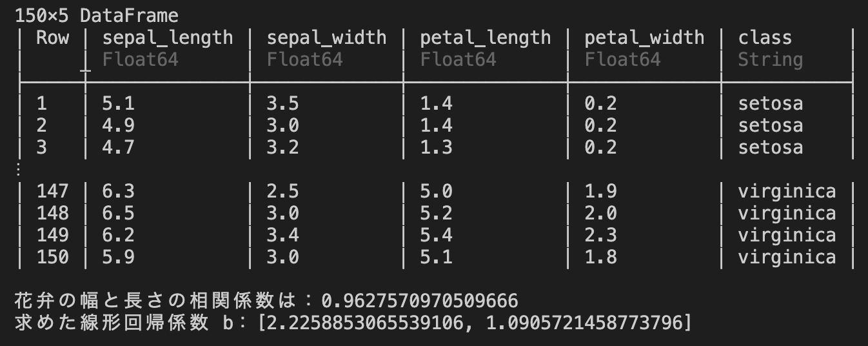Click sepal_length value 5.1 in row 1
The width and height of the screenshot is (868, 346).
[x=119, y=103]
